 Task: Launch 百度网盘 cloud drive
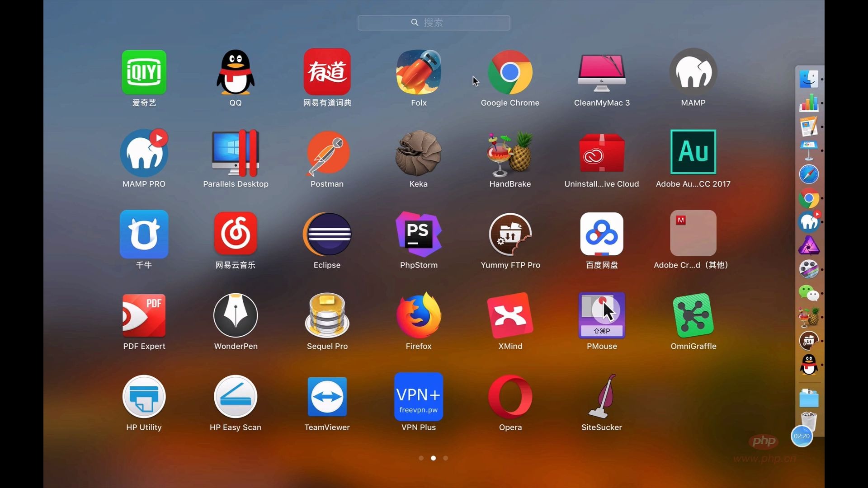pyautogui.click(x=602, y=234)
